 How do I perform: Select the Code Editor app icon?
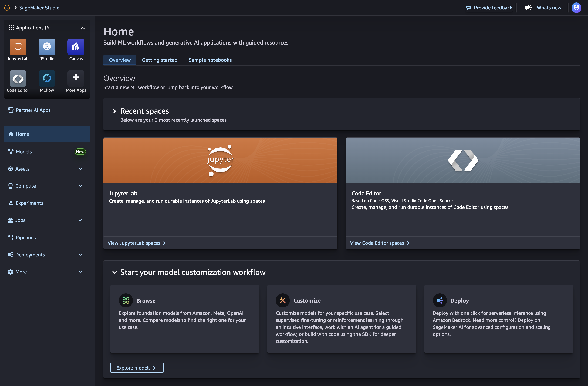point(18,79)
